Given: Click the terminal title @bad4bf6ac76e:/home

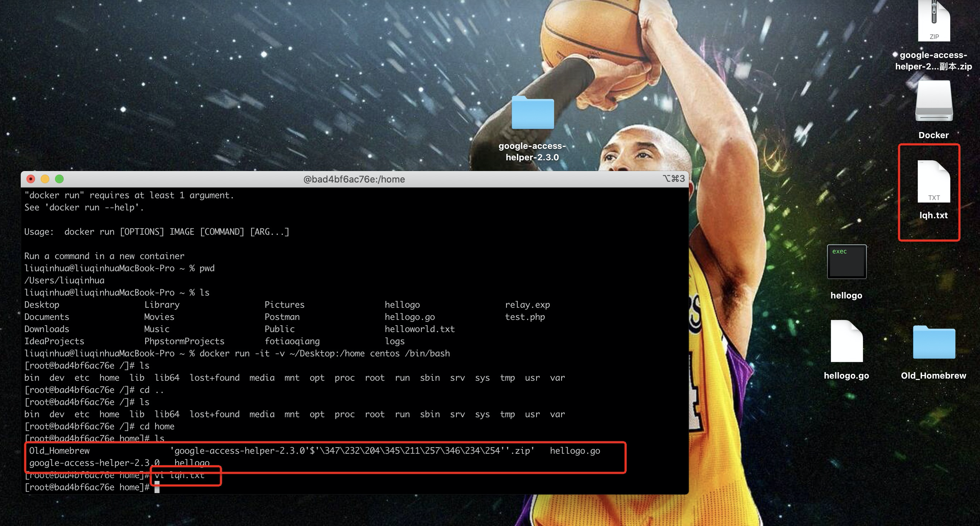Looking at the screenshot, I should (x=354, y=179).
